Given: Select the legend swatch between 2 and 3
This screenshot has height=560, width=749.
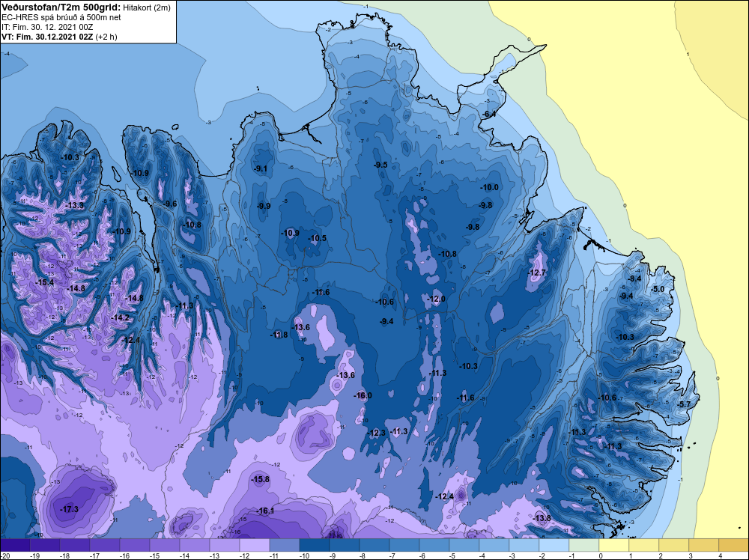Looking at the screenshot, I should [x=674, y=545].
